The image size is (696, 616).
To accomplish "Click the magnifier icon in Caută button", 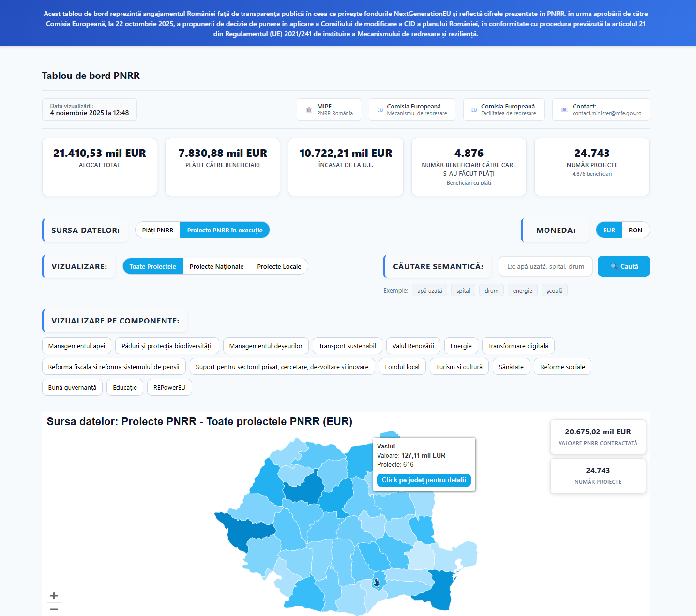I will (x=614, y=266).
